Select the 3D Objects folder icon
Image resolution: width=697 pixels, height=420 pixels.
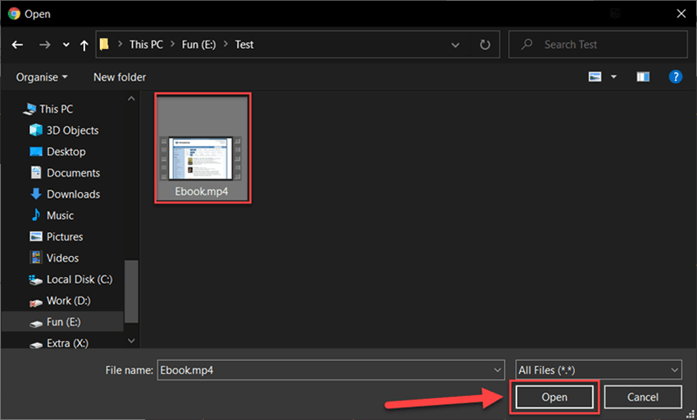37,130
